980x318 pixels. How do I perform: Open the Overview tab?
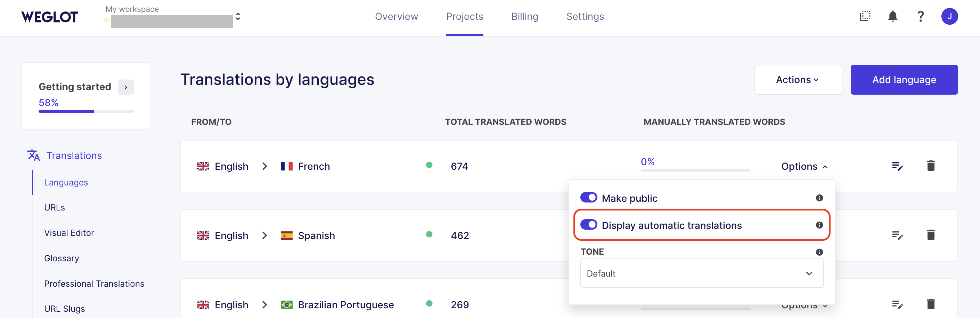point(397,16)
